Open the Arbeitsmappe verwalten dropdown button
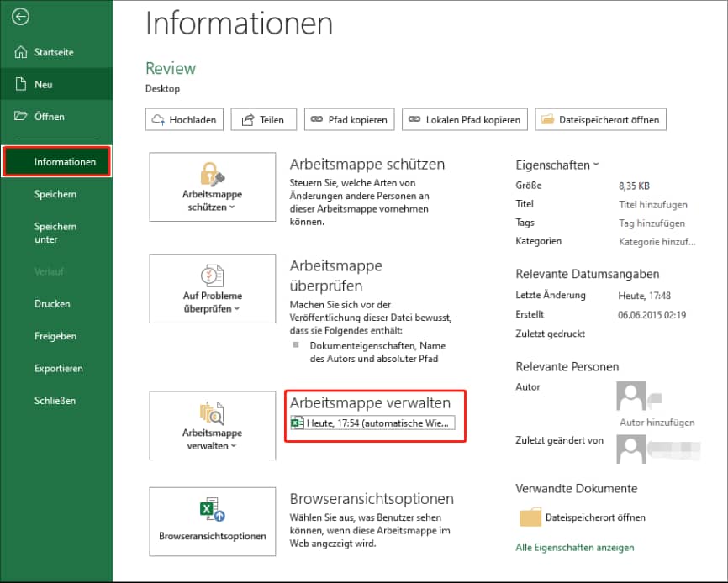 click(x=212, y=426)
